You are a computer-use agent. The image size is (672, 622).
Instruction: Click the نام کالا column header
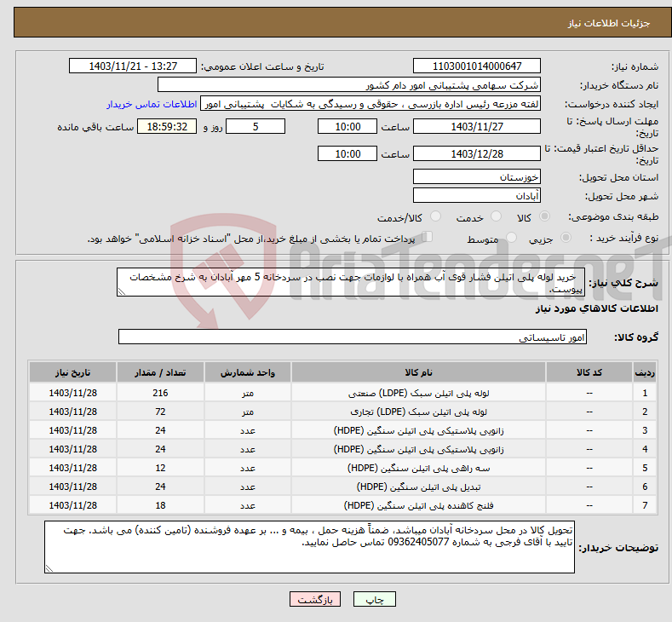click(x=417, y=374)
